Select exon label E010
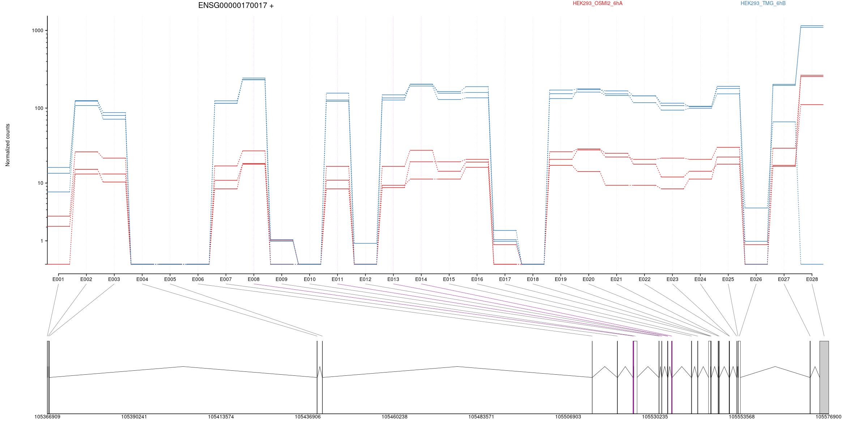 click(310, 279)
